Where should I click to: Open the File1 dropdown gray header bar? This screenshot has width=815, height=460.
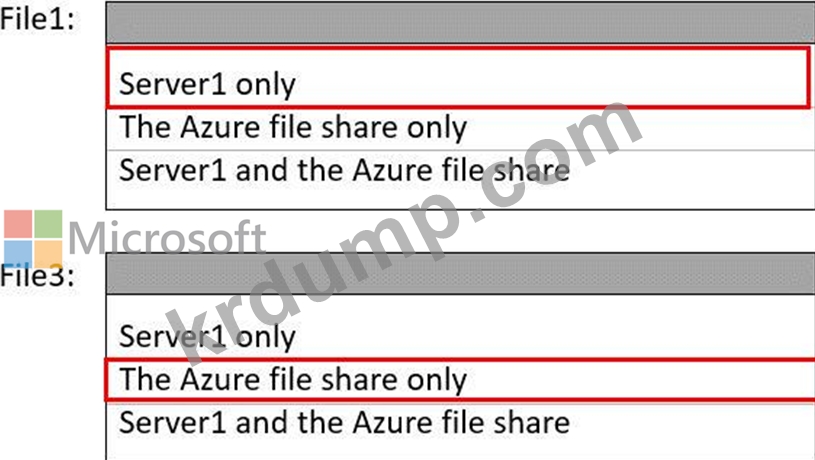(460, 22)
